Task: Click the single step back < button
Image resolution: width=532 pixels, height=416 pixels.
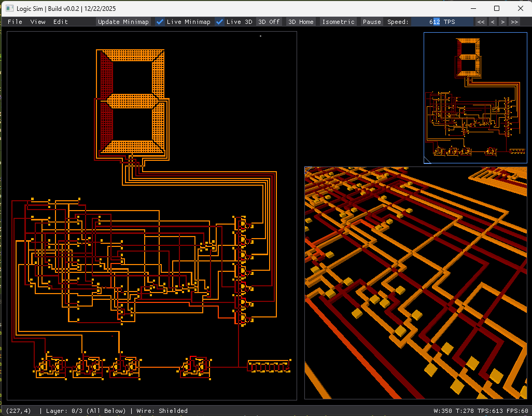Action: [x=493, y=22]
